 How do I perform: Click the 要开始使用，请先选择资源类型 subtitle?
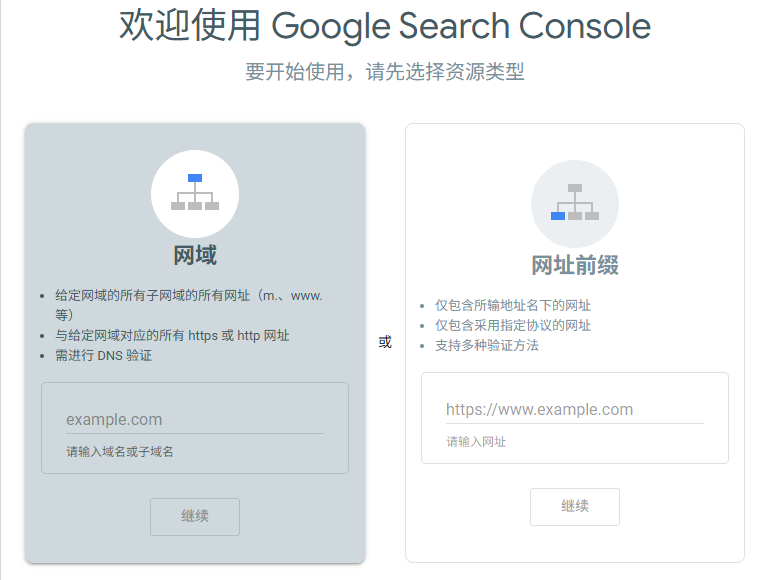(385, 72)
